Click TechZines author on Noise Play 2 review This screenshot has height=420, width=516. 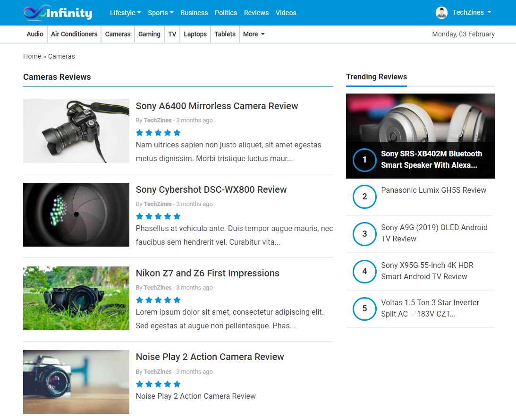pos(158,372)
